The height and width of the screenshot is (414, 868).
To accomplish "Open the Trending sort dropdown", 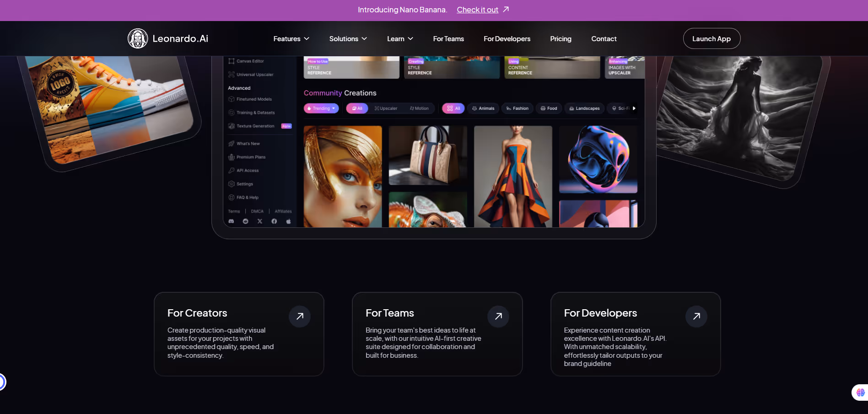I will pyautogui.click(x=321, y=108).
